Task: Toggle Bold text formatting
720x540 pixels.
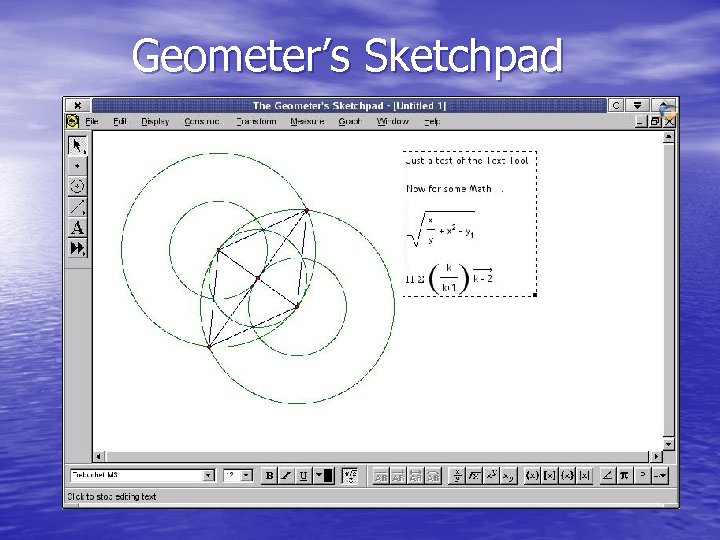Action: tap(270, 476)
